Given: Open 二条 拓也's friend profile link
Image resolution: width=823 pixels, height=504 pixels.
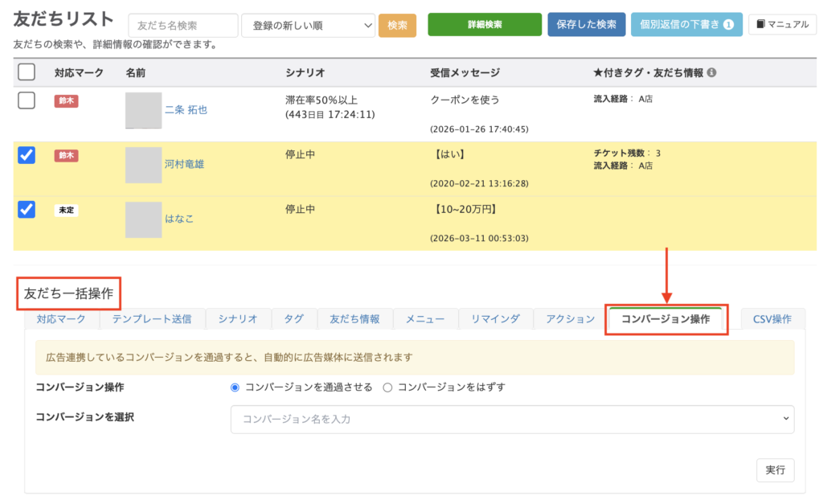Looking at the screenshot, I should [186, 110].
